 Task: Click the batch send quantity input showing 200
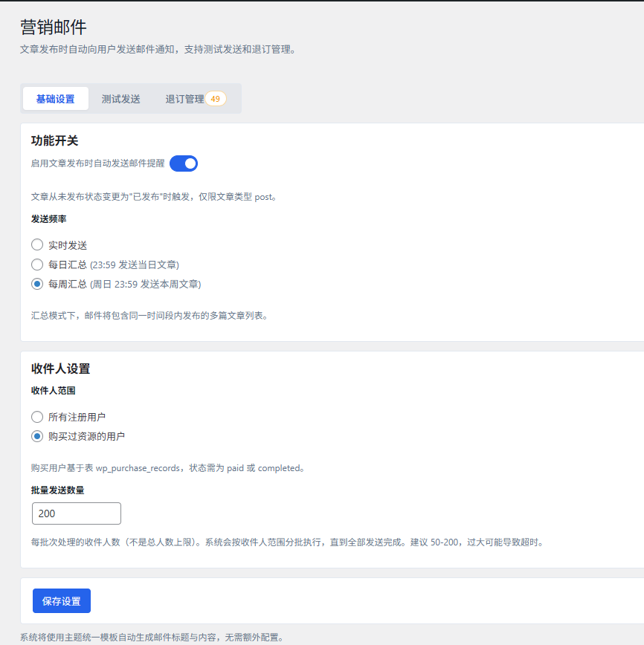[76, 513]
